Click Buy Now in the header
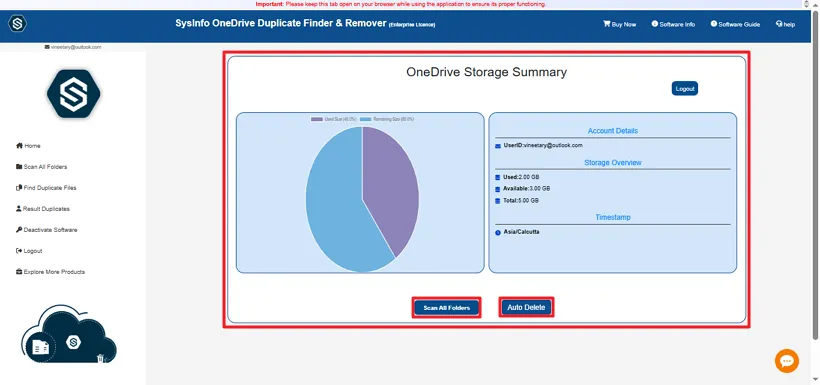 tap(620, 24)
